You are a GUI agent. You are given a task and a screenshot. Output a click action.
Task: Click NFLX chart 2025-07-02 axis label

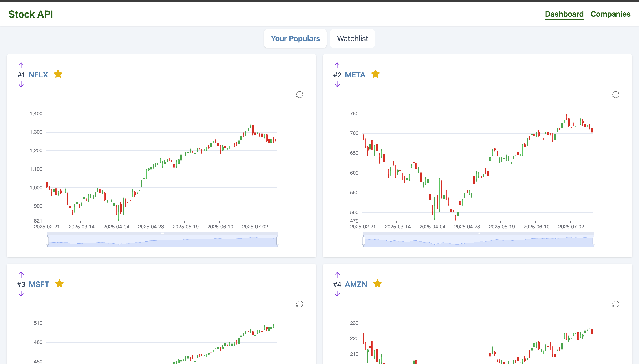point(255,227)
